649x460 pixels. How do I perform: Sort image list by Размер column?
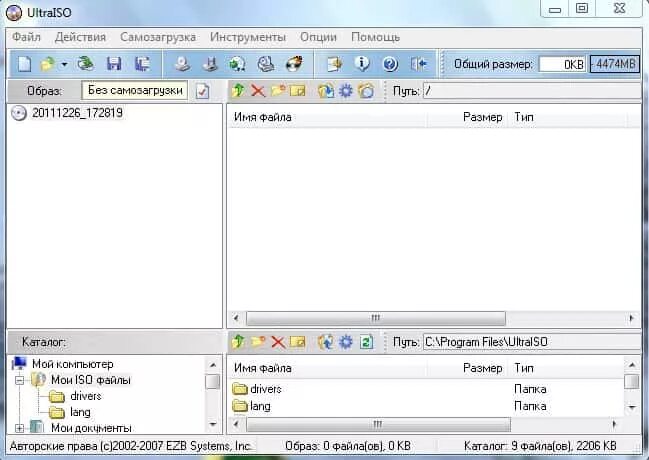(468, 117)
